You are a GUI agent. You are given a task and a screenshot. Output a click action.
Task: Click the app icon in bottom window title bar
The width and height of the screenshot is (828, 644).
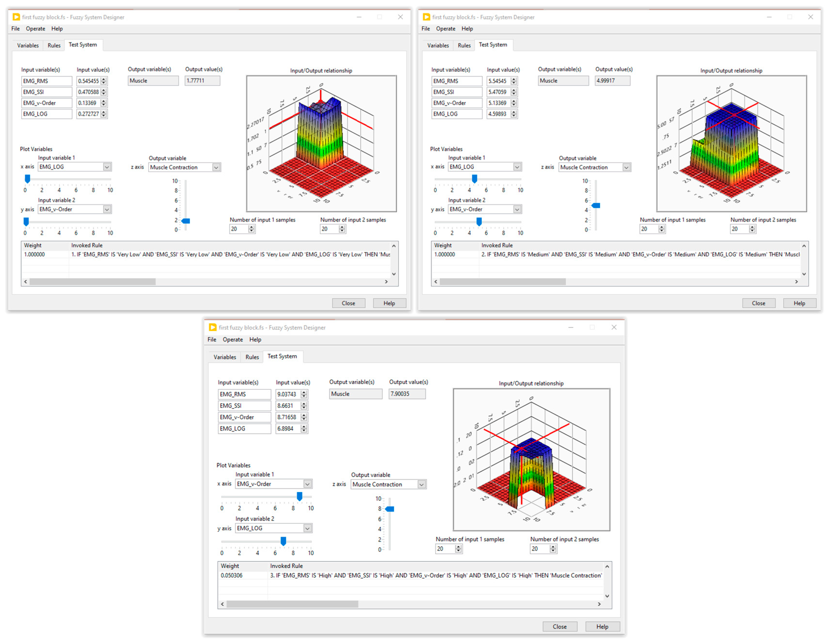[x=213, y=327]
